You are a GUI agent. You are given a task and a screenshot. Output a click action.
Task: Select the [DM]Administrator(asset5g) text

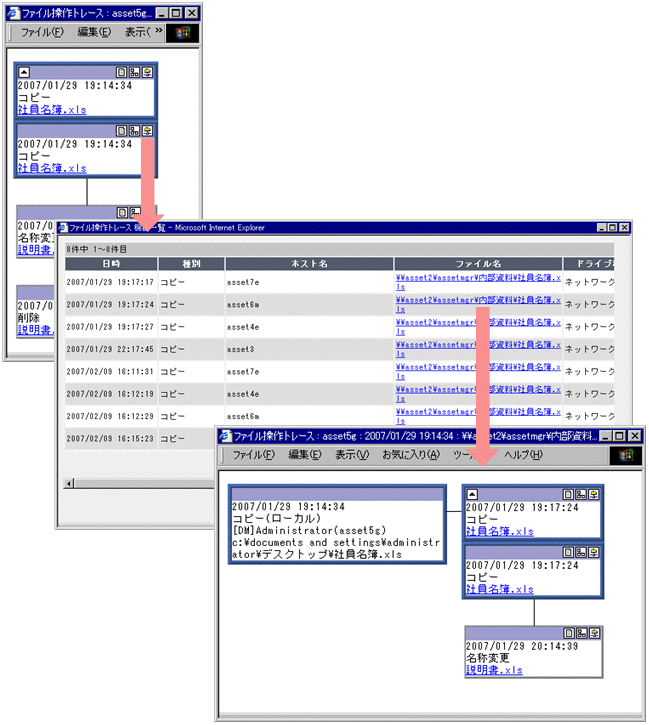(309, 530)
